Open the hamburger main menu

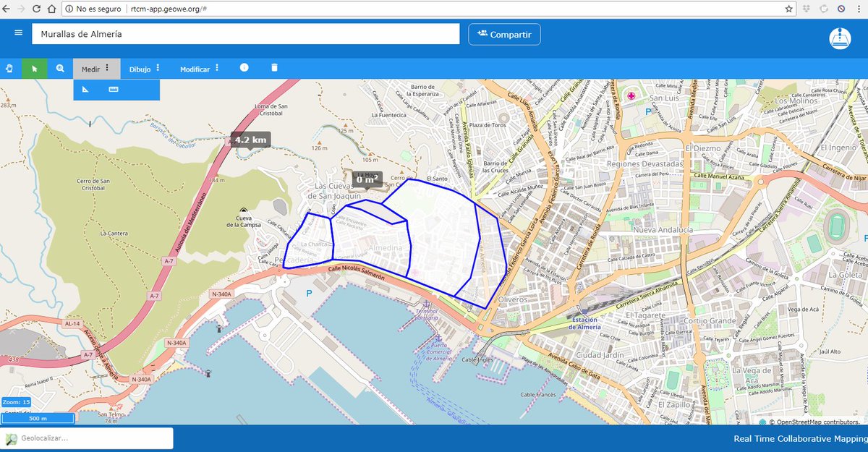[18, 33]
